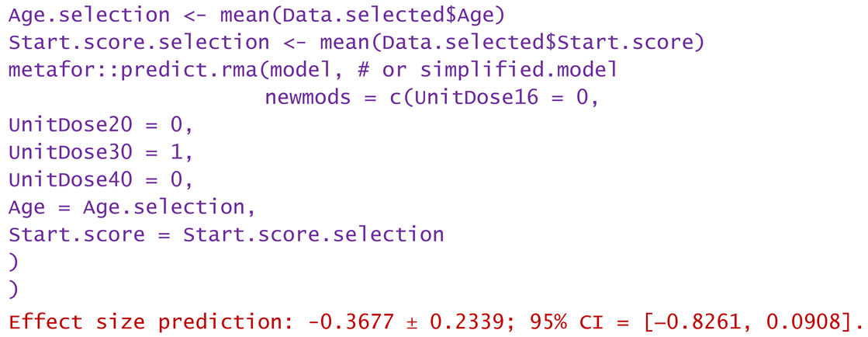868x337 pixels.
Task: Click the 'Age = Age.selection,' line
Action: point(132,207)
